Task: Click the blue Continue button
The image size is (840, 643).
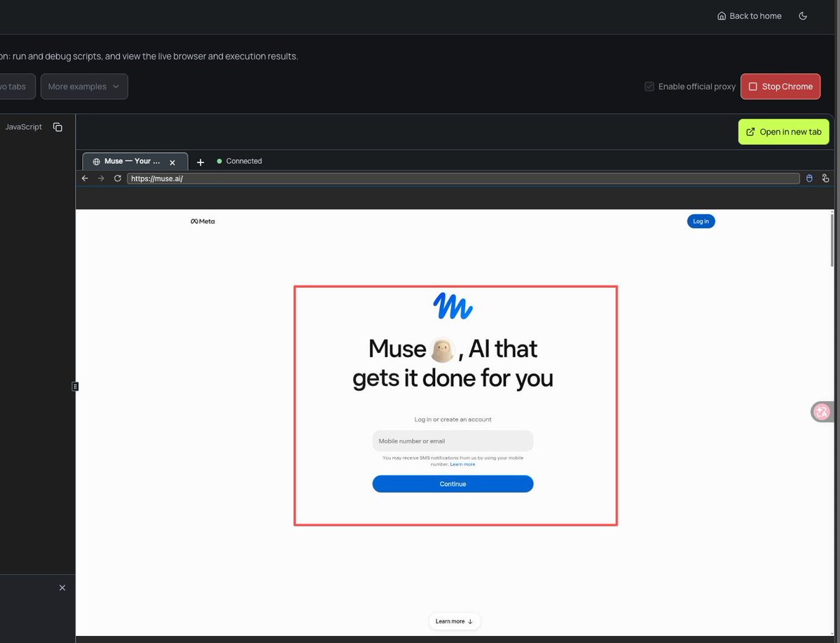Action: click(453, 484)
